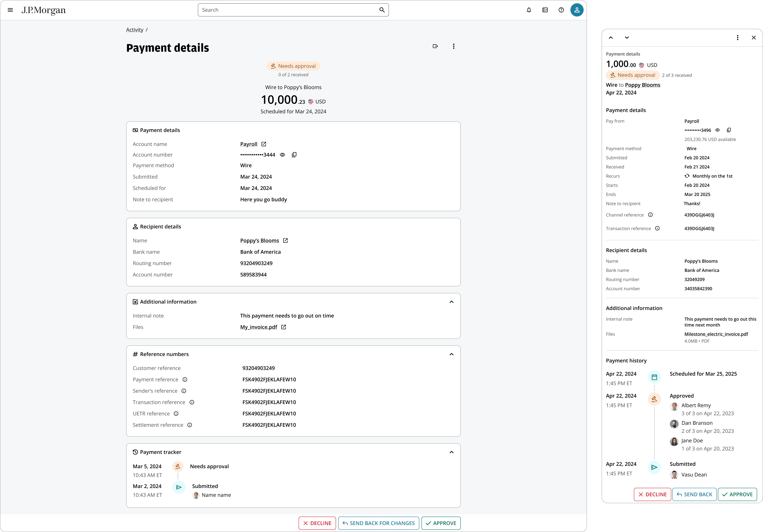Show info for Payment reference
This screenshot has width=763, height=532.
coord(185,380)
